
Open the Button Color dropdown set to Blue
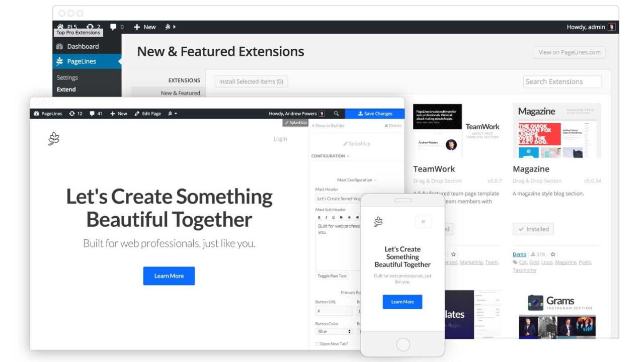click(x=334, y=331)
